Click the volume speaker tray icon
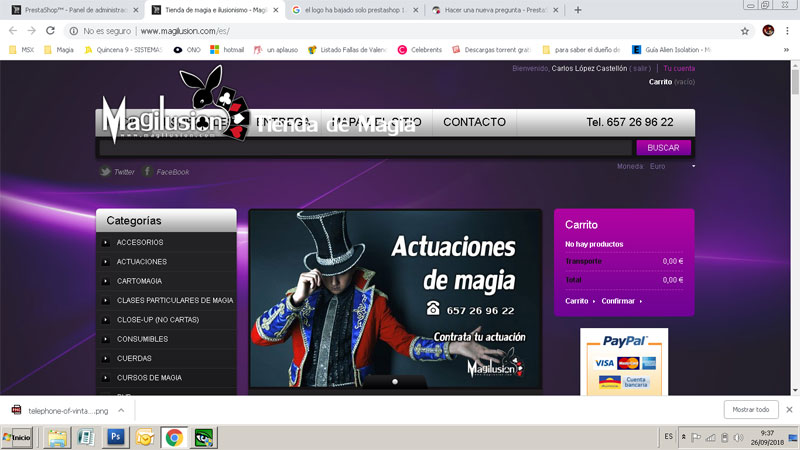 tap(738, 438)
